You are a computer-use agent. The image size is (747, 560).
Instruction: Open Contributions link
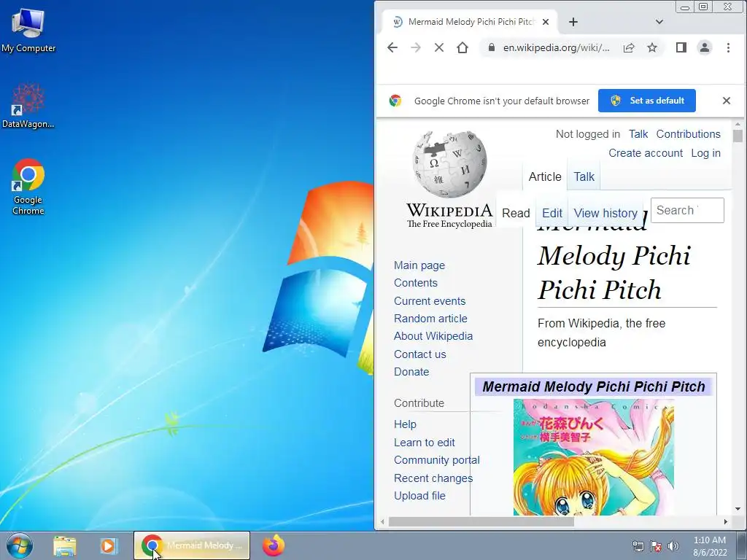pos(688,134)
